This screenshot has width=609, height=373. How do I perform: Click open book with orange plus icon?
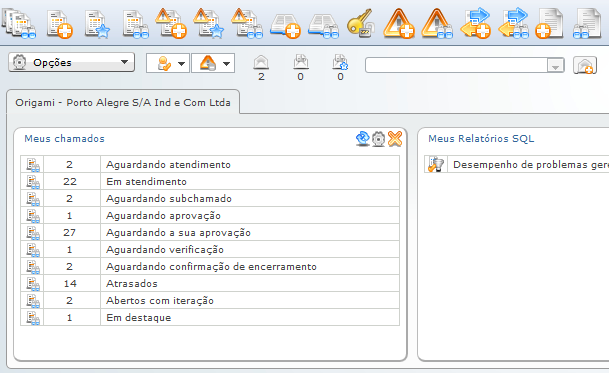[x=285, y=26]
